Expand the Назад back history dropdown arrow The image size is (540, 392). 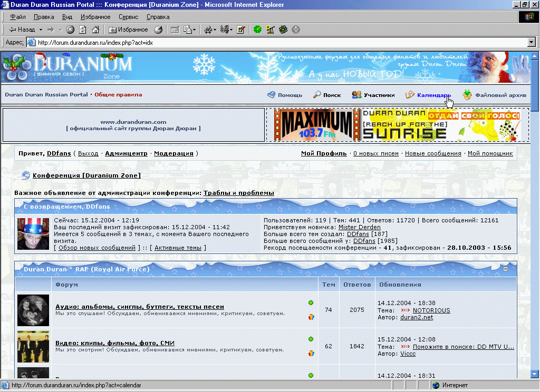tap(40, 30)
